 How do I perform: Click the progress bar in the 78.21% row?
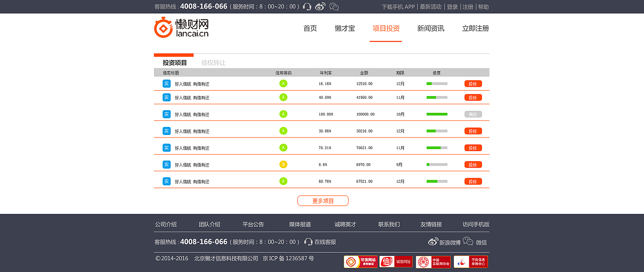pos(437,148)
